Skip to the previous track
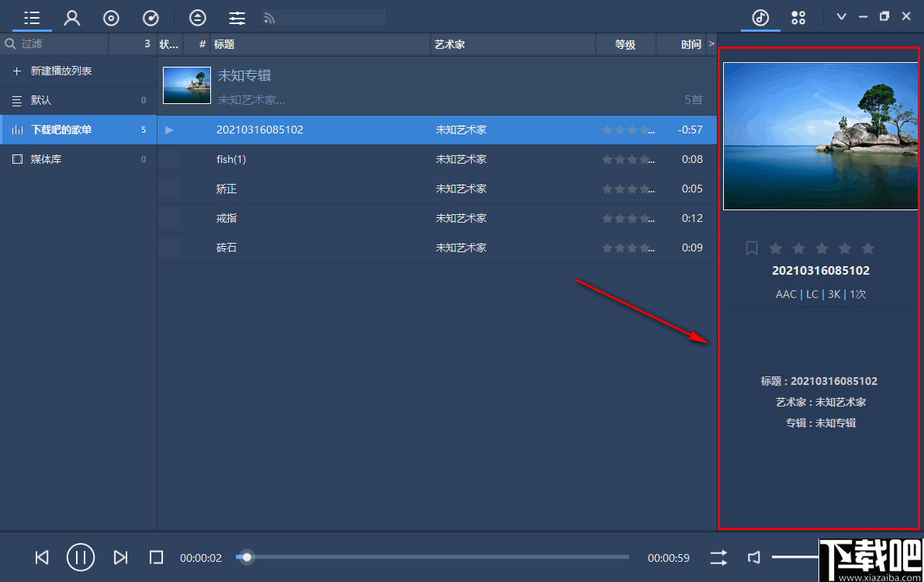 (x=42, y=557)
